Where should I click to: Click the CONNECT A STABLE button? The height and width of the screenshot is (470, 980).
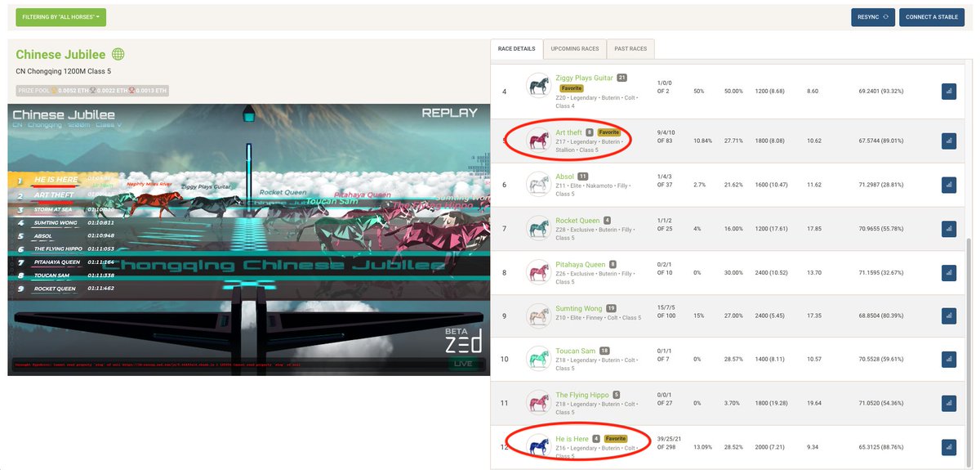coord(931,17)
